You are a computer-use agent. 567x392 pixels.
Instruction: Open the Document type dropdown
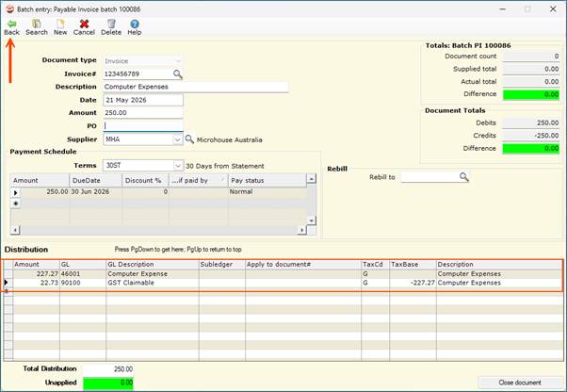(178, 60)
